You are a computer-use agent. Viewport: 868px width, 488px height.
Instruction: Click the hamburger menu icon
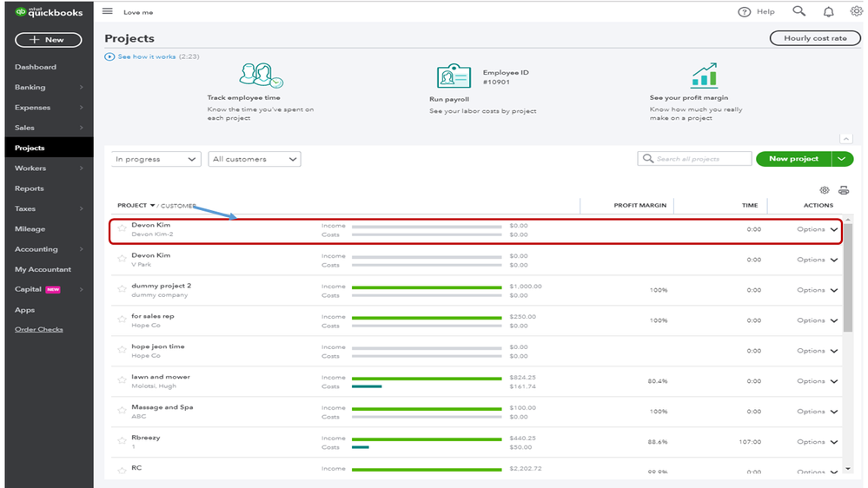(x=108, y=11)
